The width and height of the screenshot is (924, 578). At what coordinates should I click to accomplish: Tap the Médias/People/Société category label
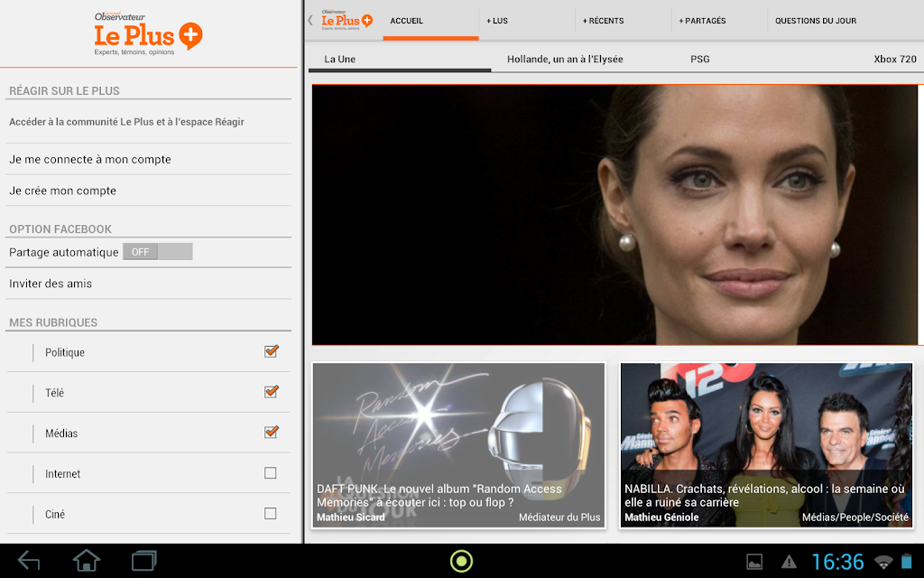click(x=855, y=517)
